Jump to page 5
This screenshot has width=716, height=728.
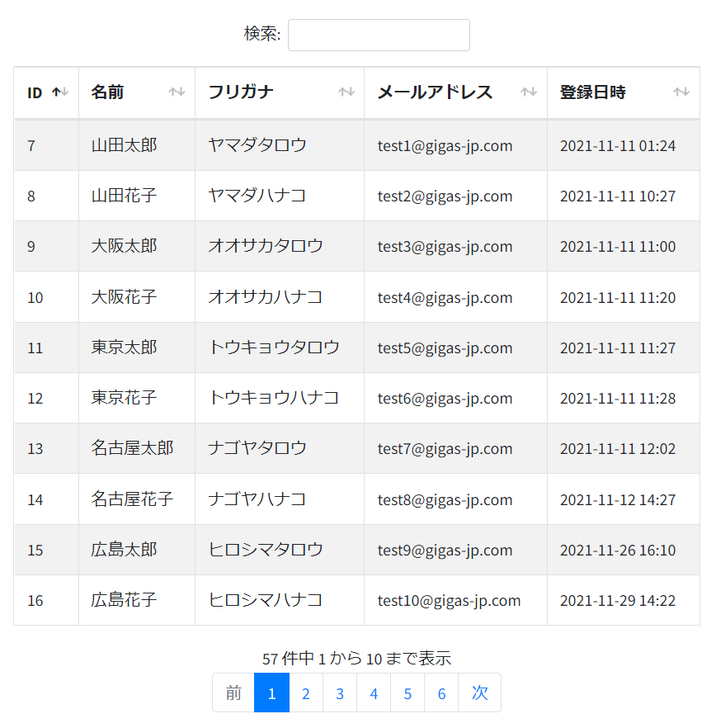point(407,693)
